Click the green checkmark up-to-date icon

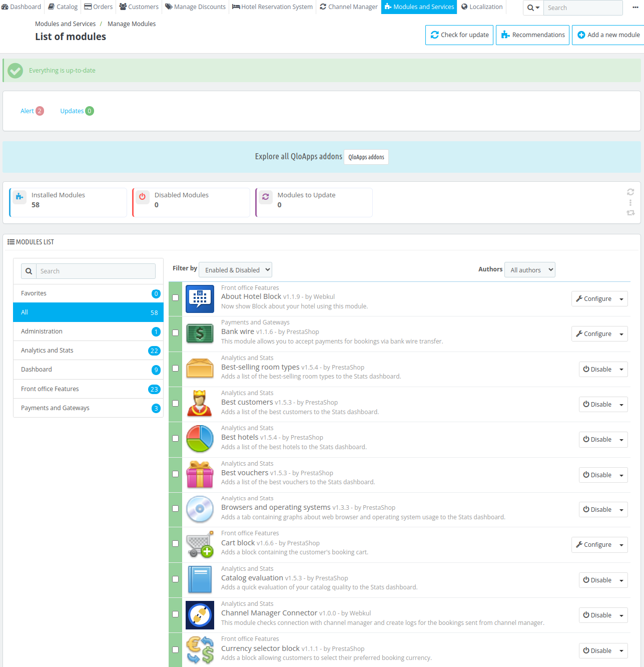[x=16, y=71]
